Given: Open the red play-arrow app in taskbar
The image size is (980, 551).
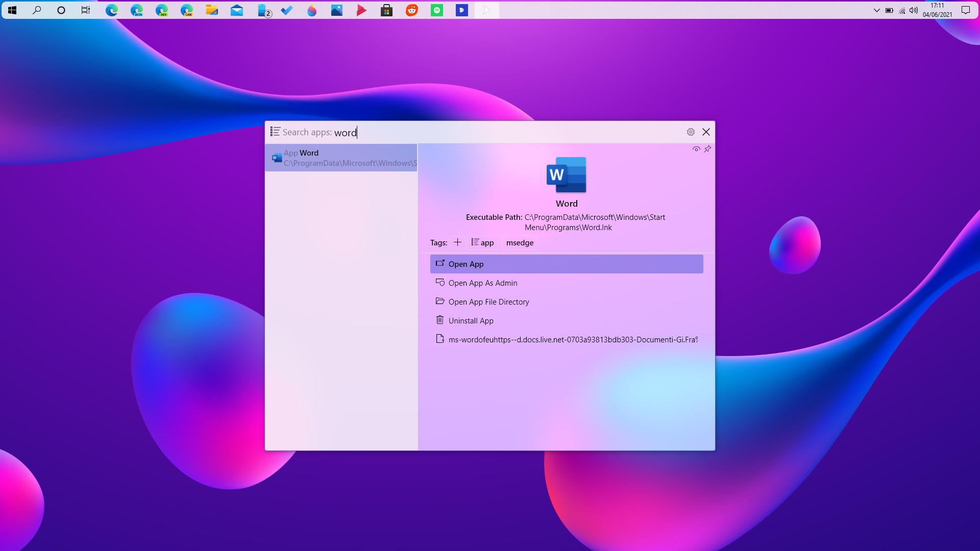Looking at the screenshot, I should click(362, 10).
